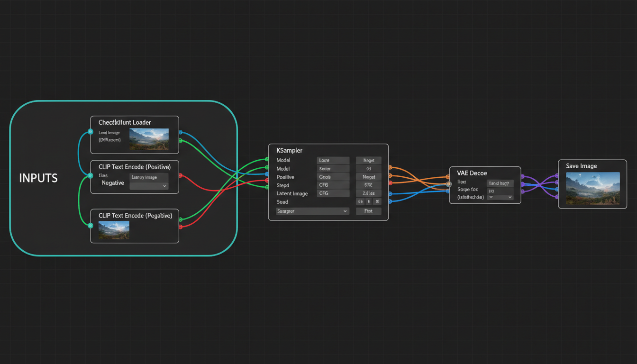Click the blue input socket on VAE Decode
The width and height of the screenshot is (637, 364).
click(447, 191)
